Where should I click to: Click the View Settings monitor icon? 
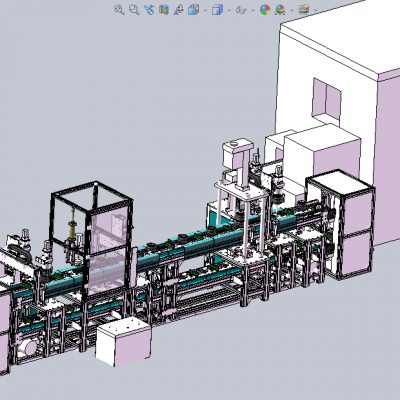(304, 9)
